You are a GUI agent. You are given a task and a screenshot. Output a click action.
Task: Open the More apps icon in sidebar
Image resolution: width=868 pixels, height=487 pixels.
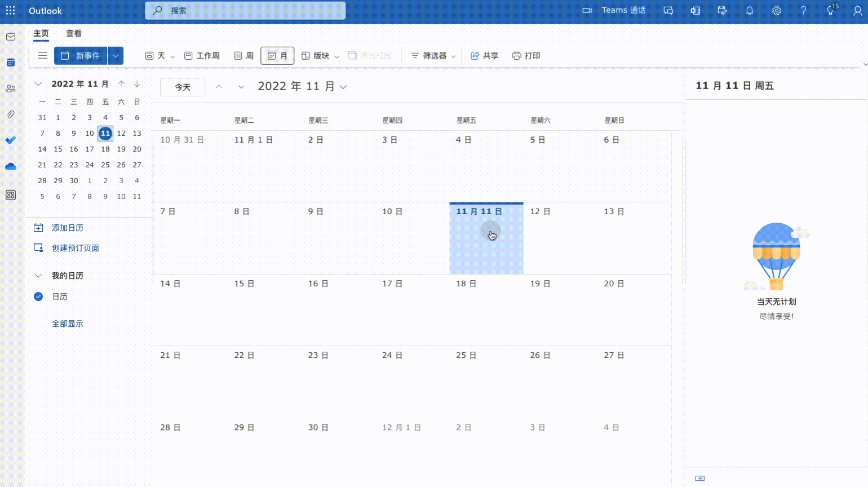[11, 195]
